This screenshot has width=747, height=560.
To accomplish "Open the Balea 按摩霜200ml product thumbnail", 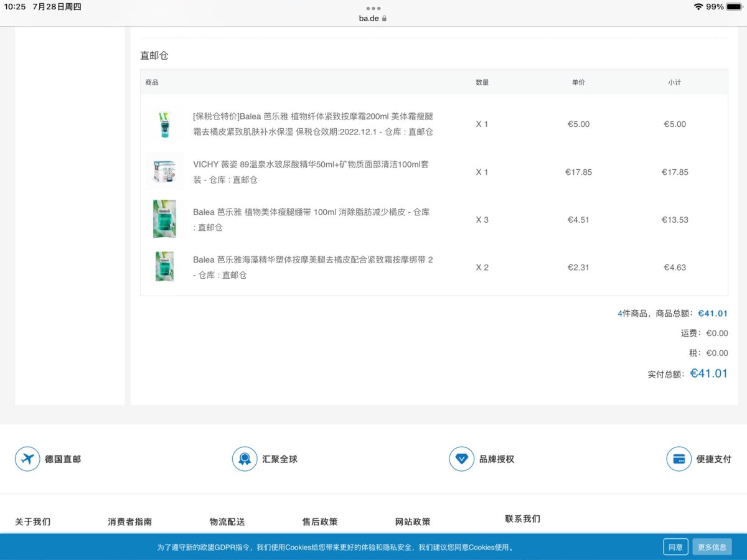I will pos(164,124).
